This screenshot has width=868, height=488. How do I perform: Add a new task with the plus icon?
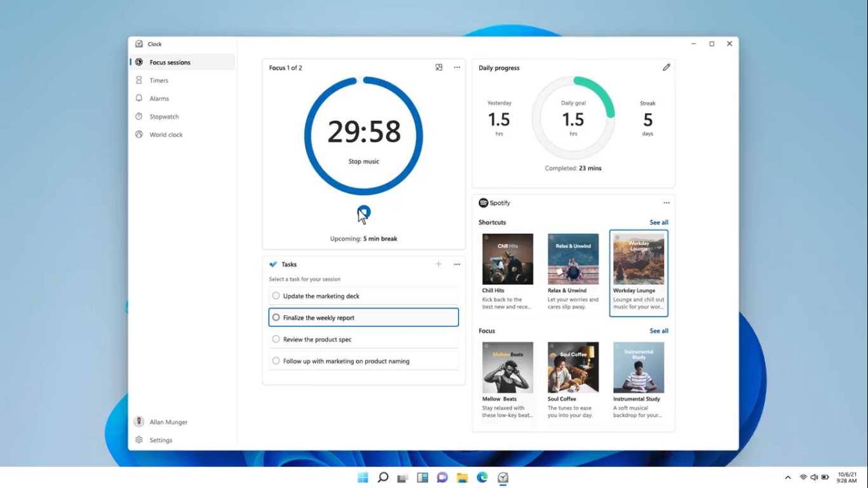[x=438, y=264]
